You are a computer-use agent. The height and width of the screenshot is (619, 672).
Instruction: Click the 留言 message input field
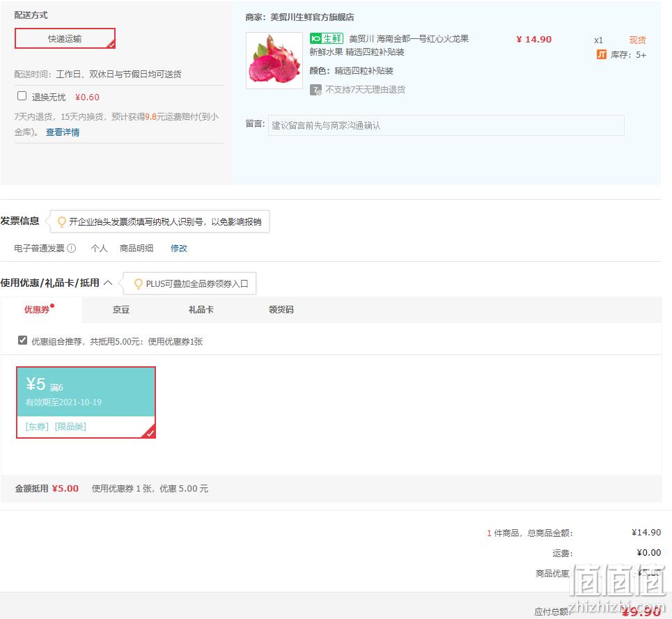446,125
